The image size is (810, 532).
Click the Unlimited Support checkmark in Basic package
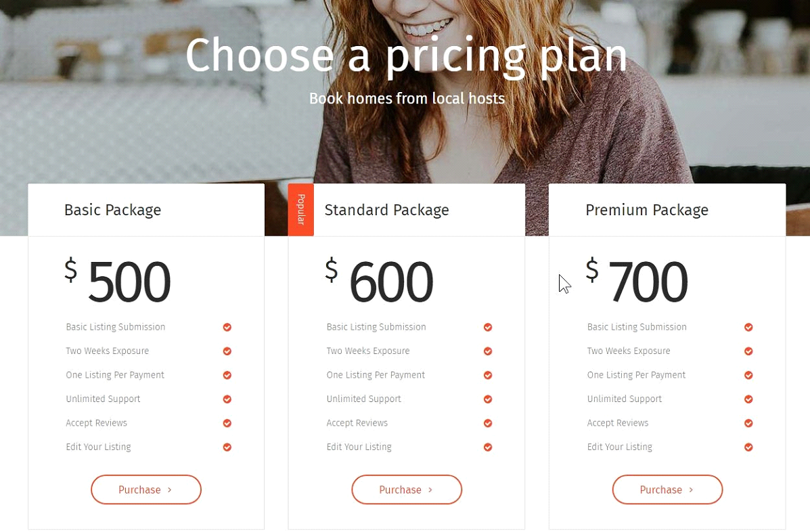click(x=227, y=399)
